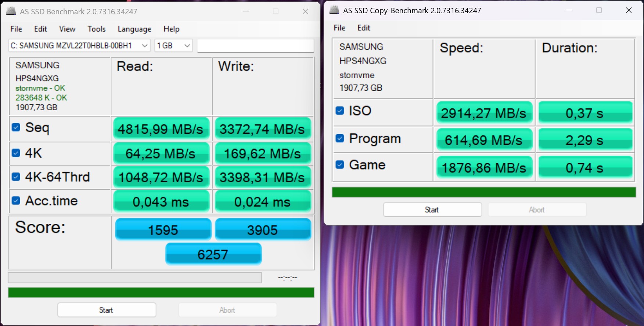The width and height of the screenshot is (644, 326).
Task: Open the Tools menu
Action: (97, 29)
